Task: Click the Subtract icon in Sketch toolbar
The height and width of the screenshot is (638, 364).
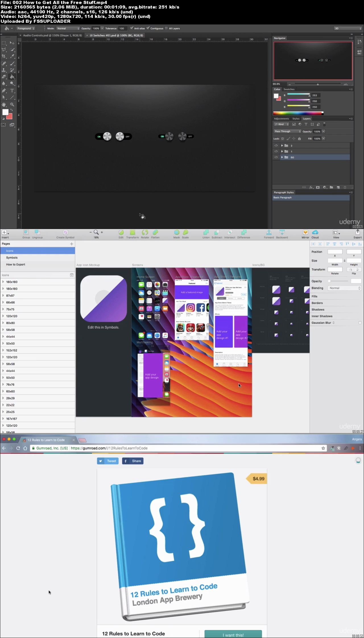Action: pos(217,234)
